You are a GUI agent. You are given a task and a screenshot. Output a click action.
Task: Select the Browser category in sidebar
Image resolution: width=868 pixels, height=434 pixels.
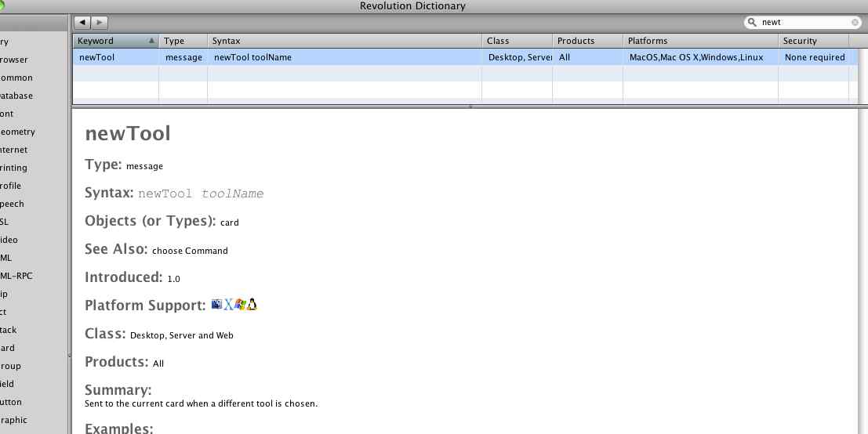click(x=14, y=60)
